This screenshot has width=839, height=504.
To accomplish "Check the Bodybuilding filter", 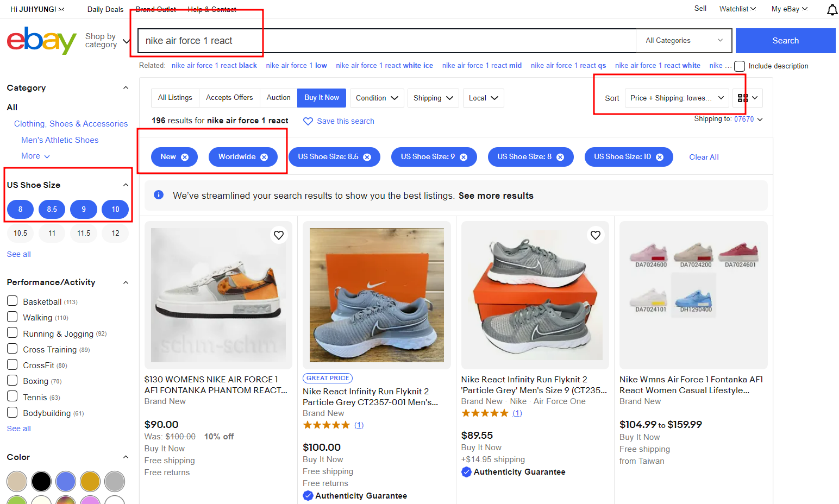I will [x=12, y=413].
